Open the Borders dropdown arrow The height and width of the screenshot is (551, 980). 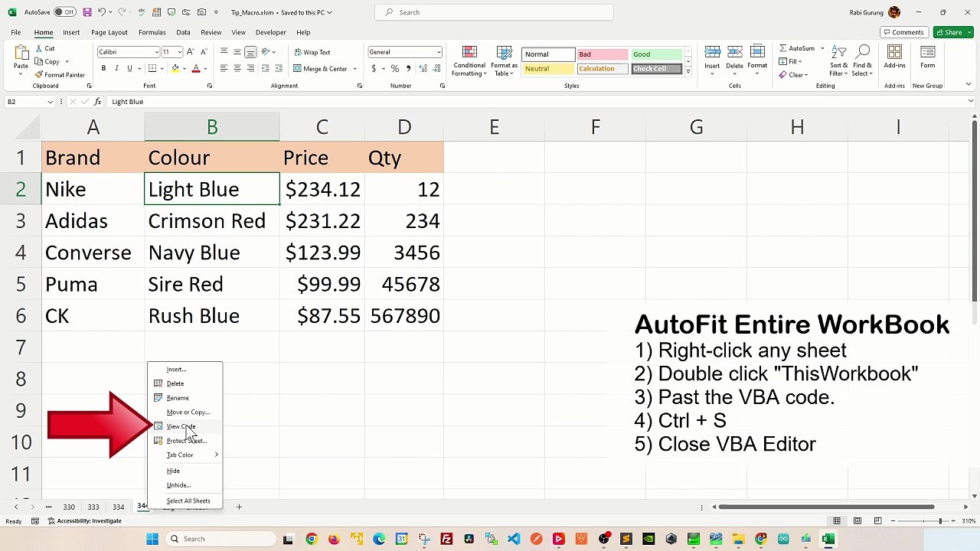(x=162, y=69)
